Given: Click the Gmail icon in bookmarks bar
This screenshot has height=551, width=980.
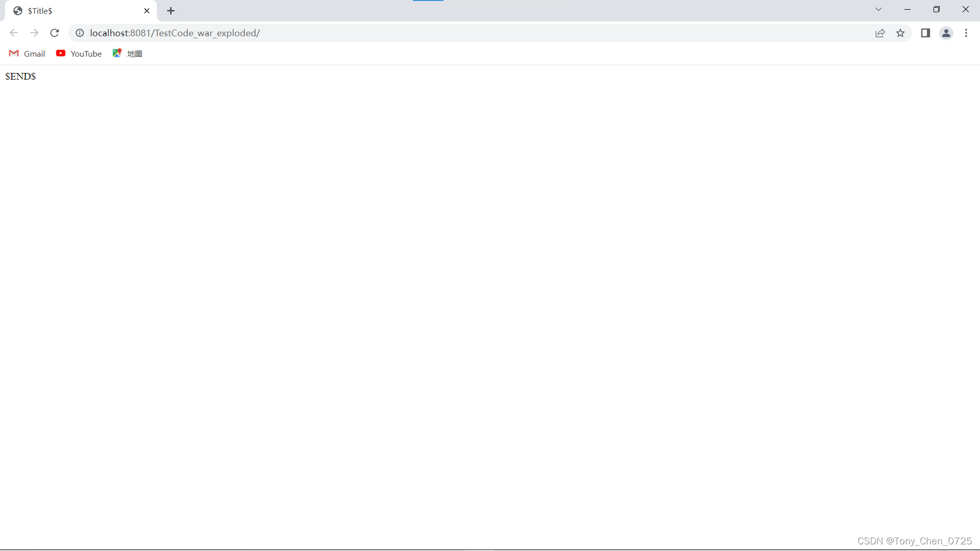Looking at the screenshot, I should (x=13, y=54).
